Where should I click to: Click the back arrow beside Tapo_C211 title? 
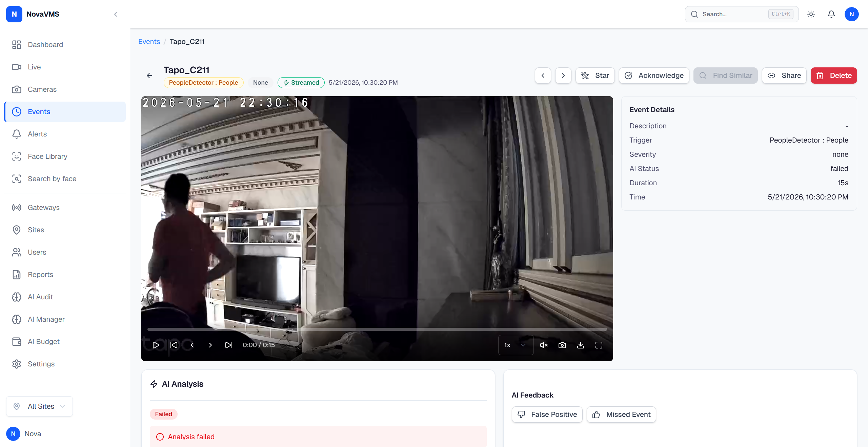[x=149, y=76]
